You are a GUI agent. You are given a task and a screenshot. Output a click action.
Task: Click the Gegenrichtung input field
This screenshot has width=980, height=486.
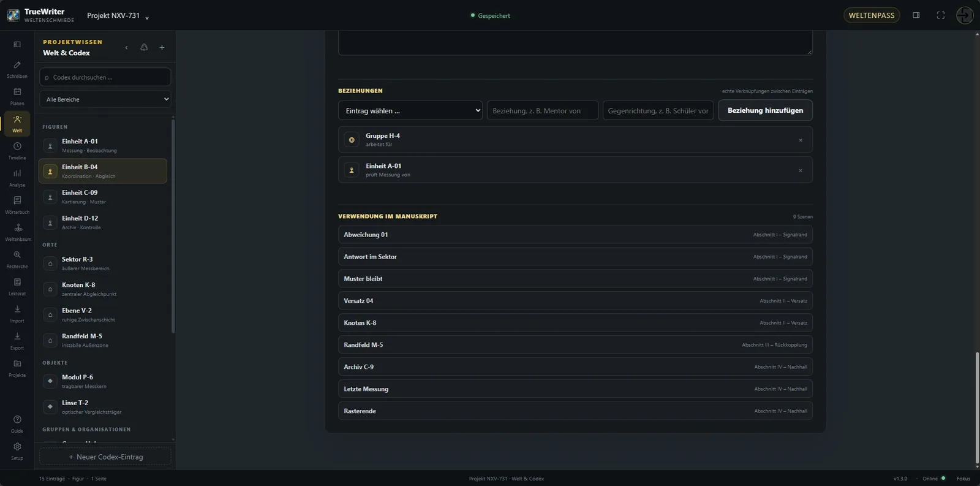point(658,110)
